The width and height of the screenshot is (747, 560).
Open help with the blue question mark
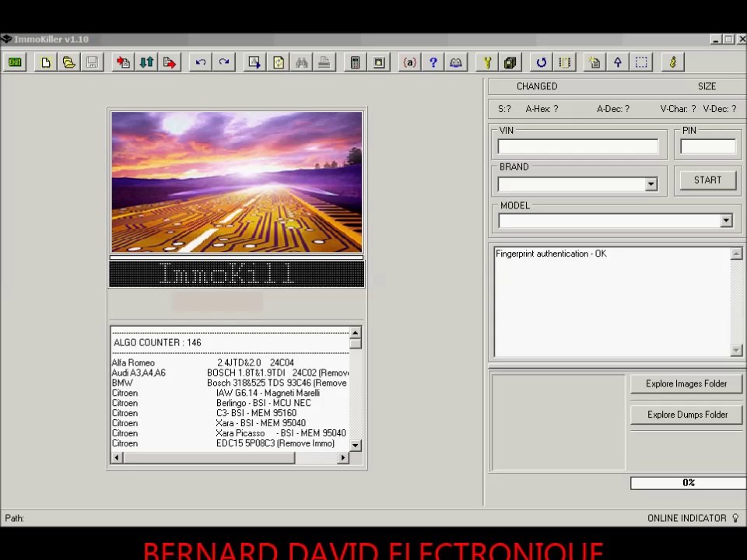(x=433, y=62)
